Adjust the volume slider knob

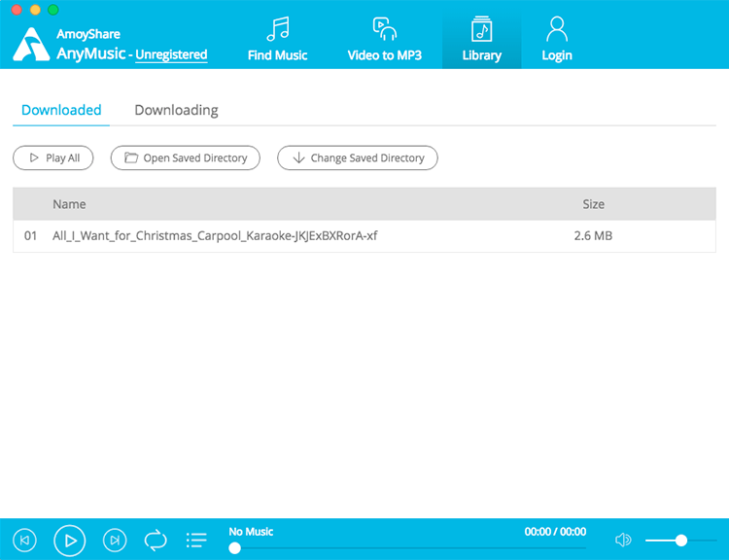[x=681, y=540]
